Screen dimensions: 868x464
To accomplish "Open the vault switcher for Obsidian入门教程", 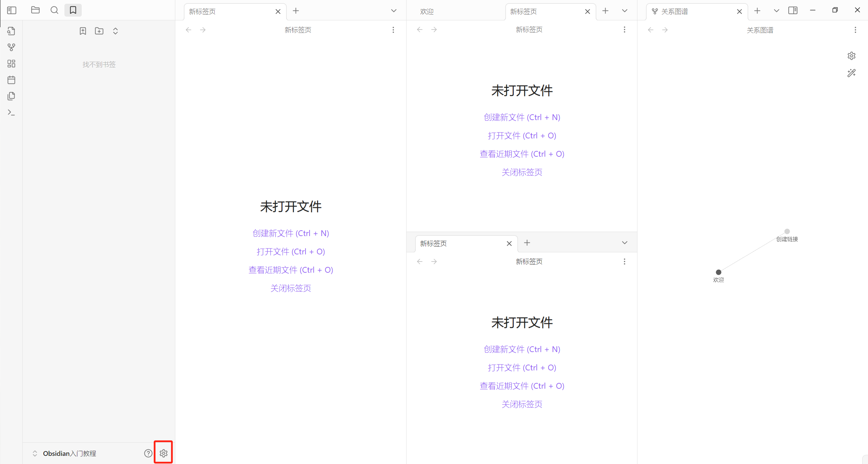I will tap(64, 453).
